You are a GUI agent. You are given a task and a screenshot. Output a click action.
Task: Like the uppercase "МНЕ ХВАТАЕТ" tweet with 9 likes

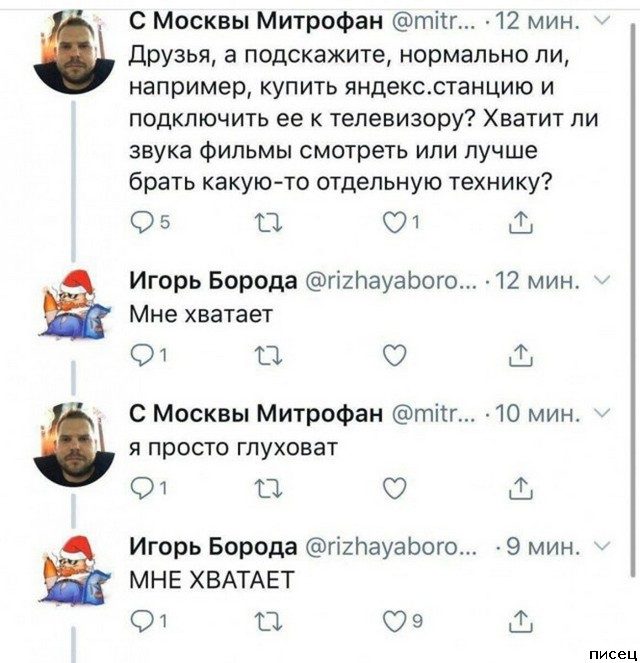click(x=396, y=619)
